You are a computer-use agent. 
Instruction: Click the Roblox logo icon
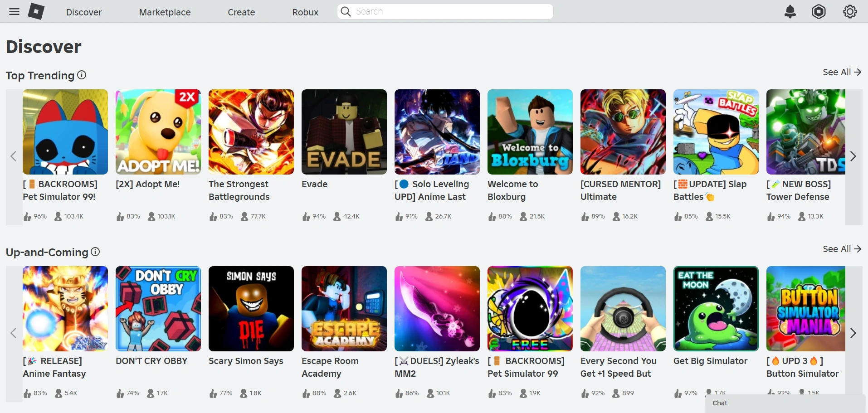click(x=36, y=11)
